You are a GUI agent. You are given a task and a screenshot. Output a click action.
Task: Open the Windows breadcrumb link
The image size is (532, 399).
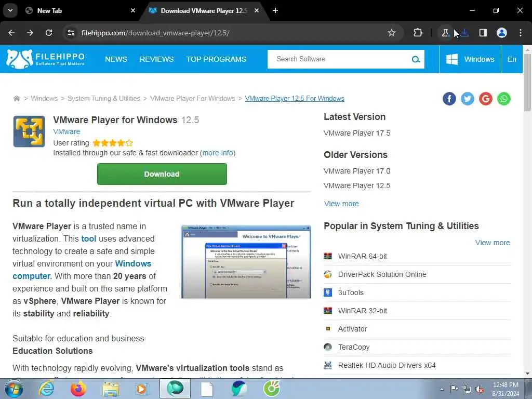click(x=44, y=98)
